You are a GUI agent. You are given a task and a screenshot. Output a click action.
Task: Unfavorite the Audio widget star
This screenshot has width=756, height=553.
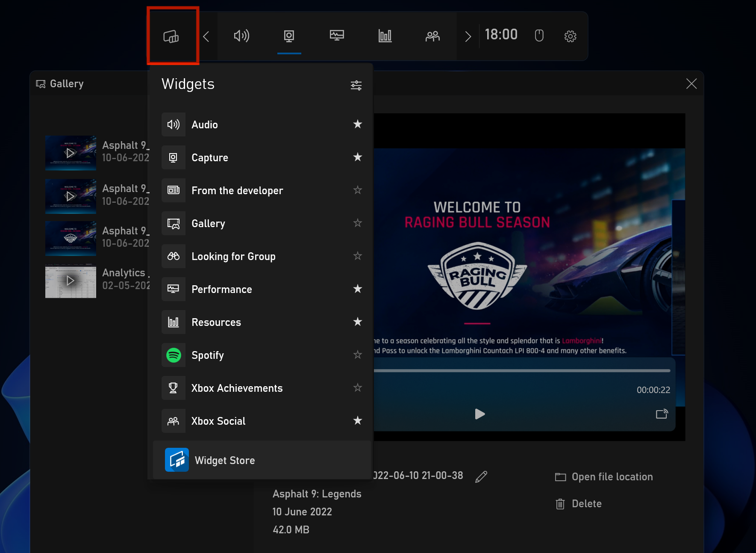358,124
